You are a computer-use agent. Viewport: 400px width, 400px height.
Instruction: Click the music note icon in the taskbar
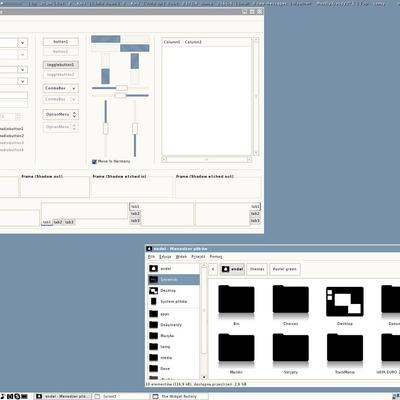click(x=3, y=396)
